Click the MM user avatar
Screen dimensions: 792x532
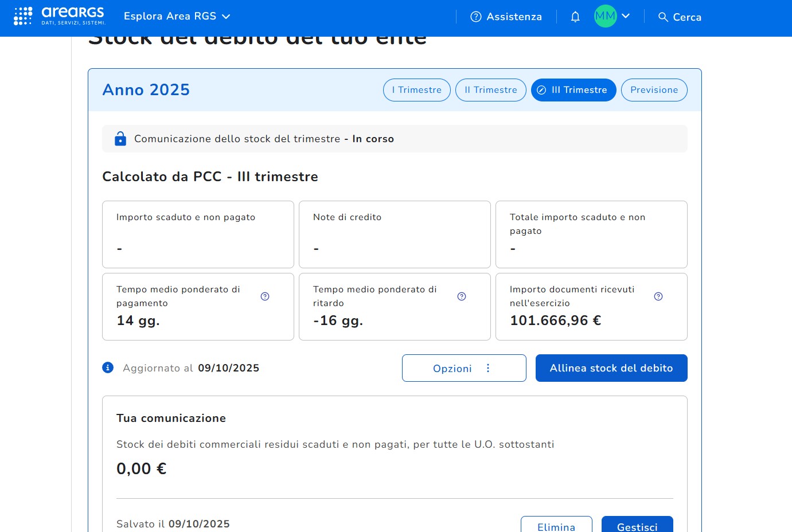(x=605, y=16)
